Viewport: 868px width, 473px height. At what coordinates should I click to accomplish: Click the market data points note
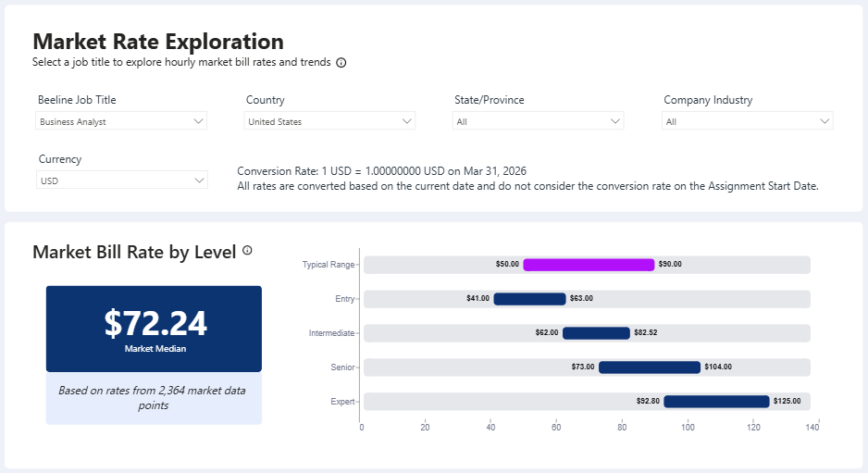tap(153, 398)
